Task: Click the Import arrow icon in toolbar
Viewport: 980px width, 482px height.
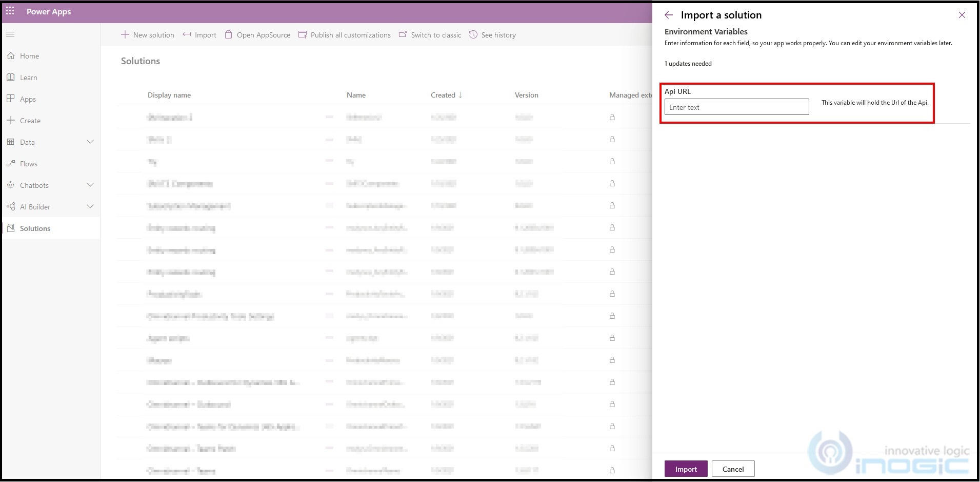Action: coord(187,34)
